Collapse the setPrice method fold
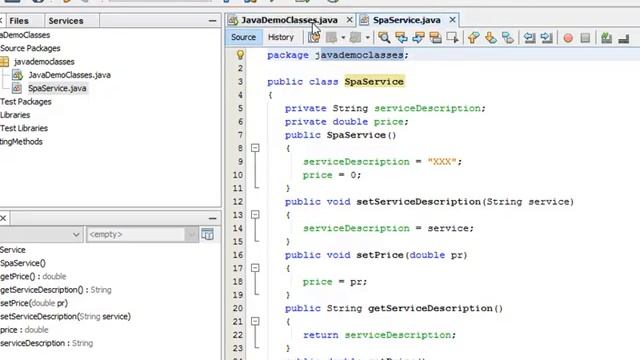This screenshot has width=640, height=360. 255,268
